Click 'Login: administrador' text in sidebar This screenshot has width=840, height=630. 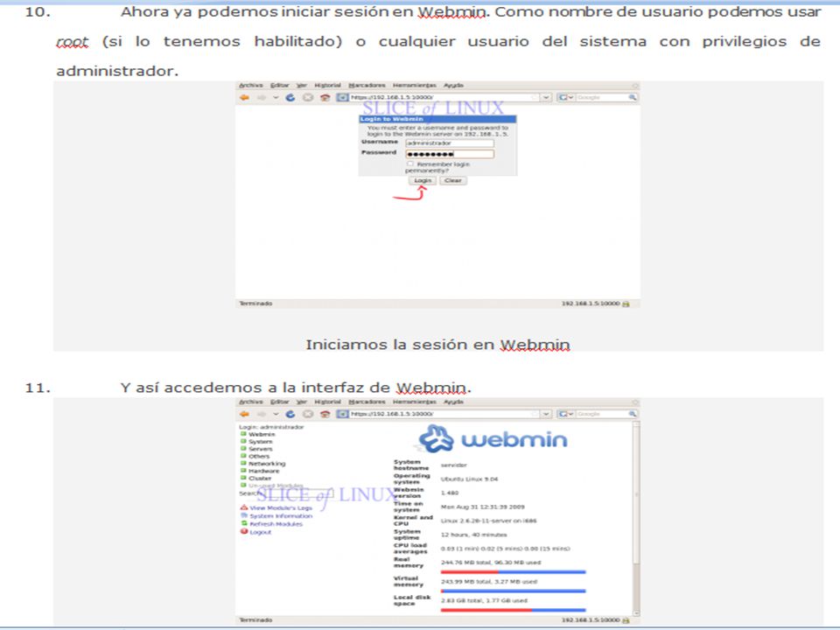coord(271,427)
